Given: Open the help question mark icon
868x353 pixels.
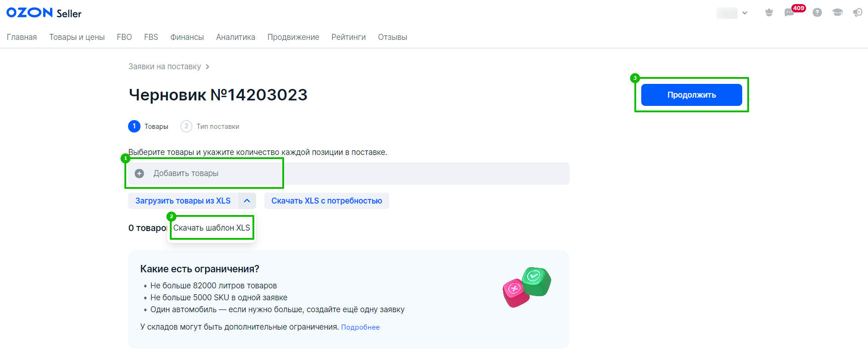Looking at the screenshot, I should pos(817,13).
